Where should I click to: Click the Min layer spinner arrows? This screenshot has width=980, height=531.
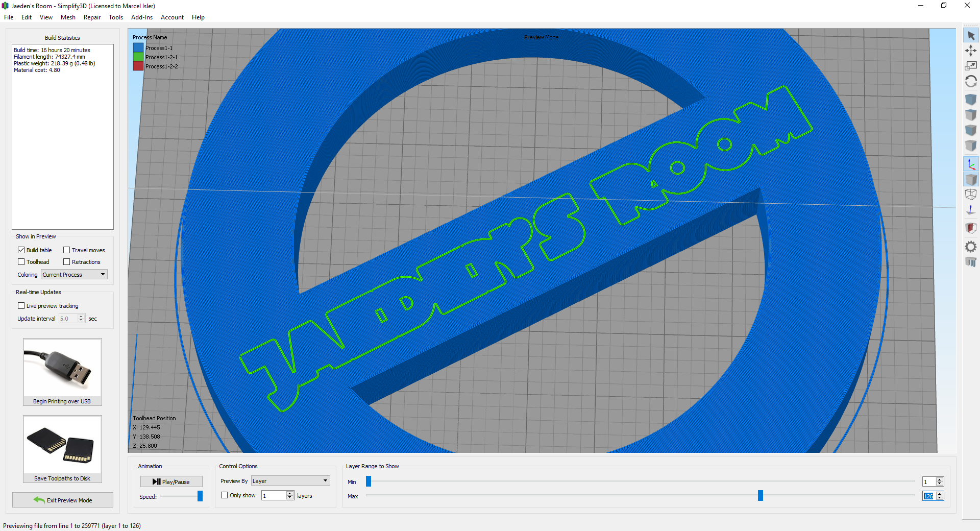940,481
